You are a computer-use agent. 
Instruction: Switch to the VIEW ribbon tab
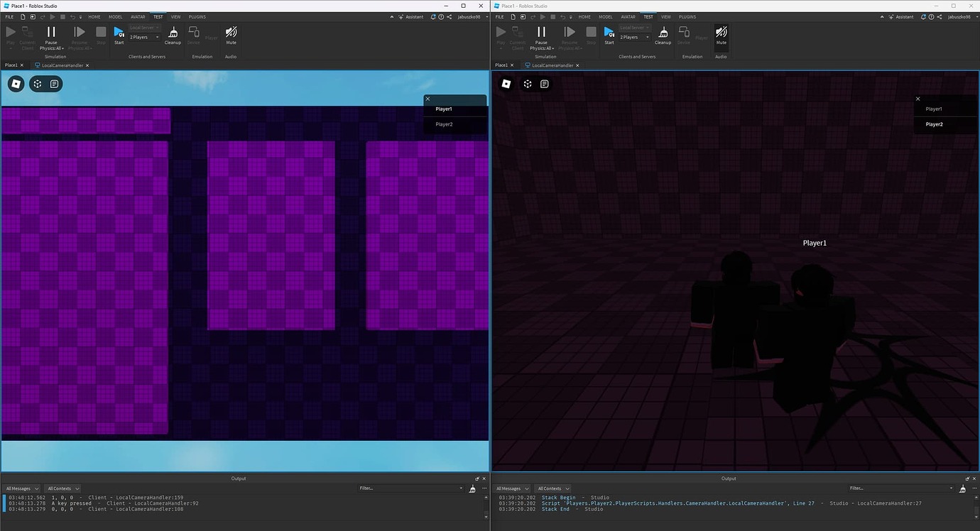point(175,16)
